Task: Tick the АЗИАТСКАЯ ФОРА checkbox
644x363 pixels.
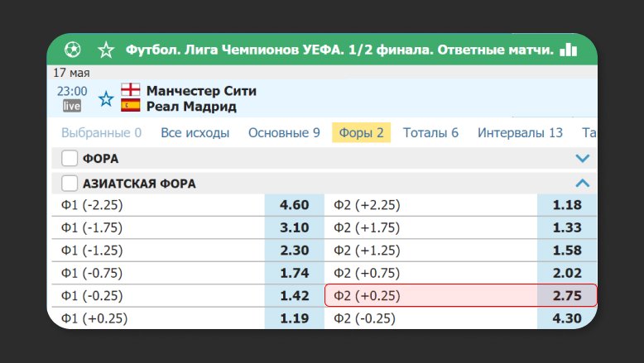Action: 70,184
